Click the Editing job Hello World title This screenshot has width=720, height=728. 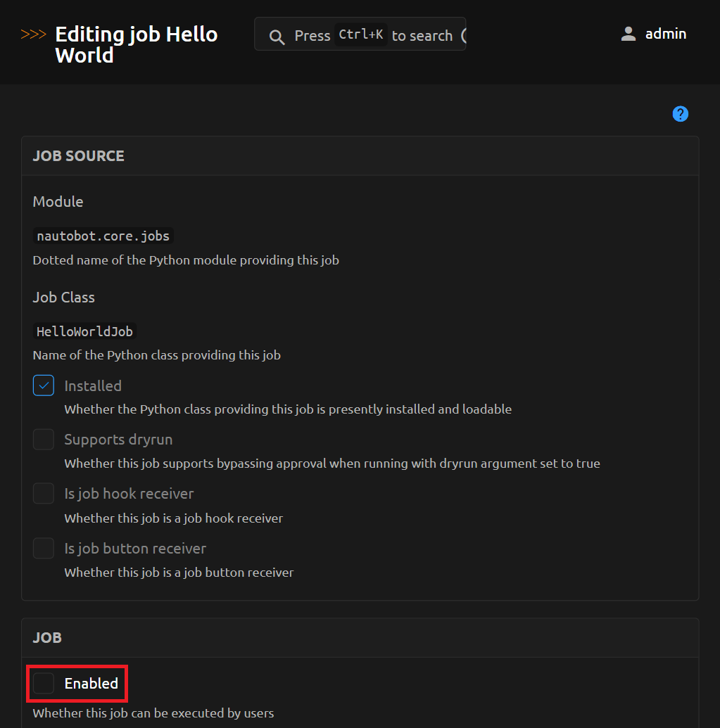coord(136,44)
